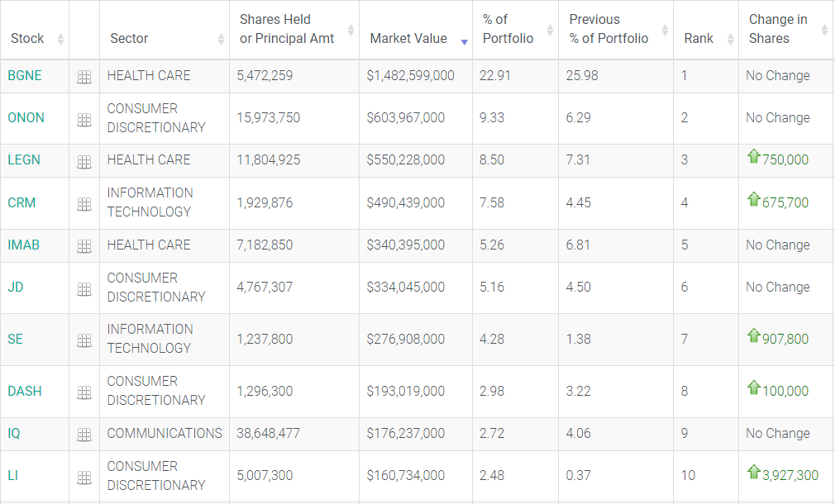Open the DASH stock link

point(25,391)
